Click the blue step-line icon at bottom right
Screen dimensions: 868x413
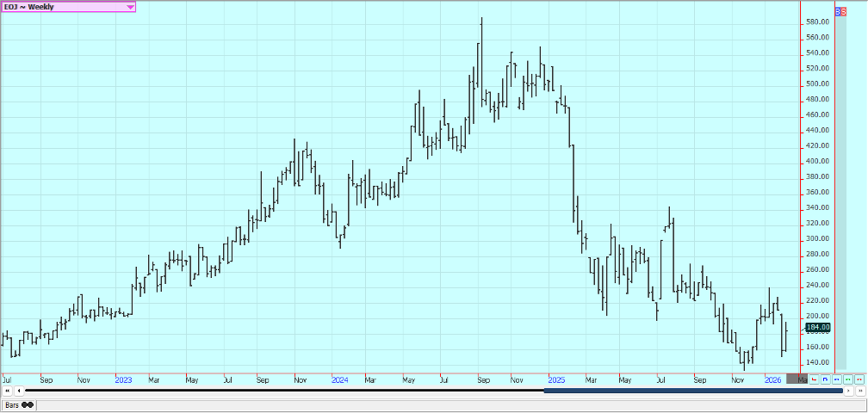click(826, 379)
